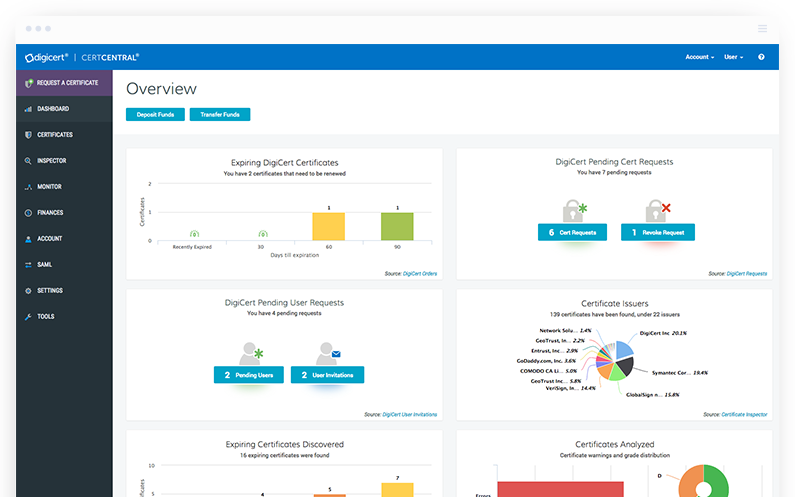Click the Symantec Cor... 19.4% label
Viewport: 795px width, 497px height.
tap(679, 373)
